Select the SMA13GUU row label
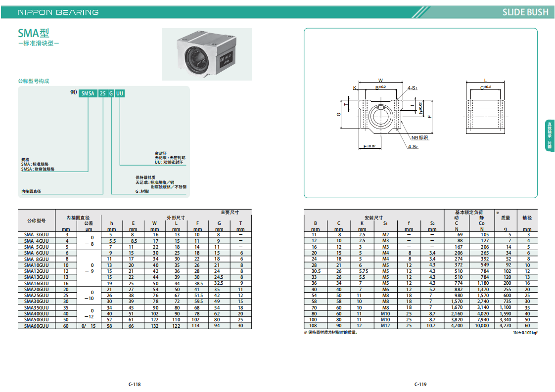The image size is (555, 392). point(37,277)
